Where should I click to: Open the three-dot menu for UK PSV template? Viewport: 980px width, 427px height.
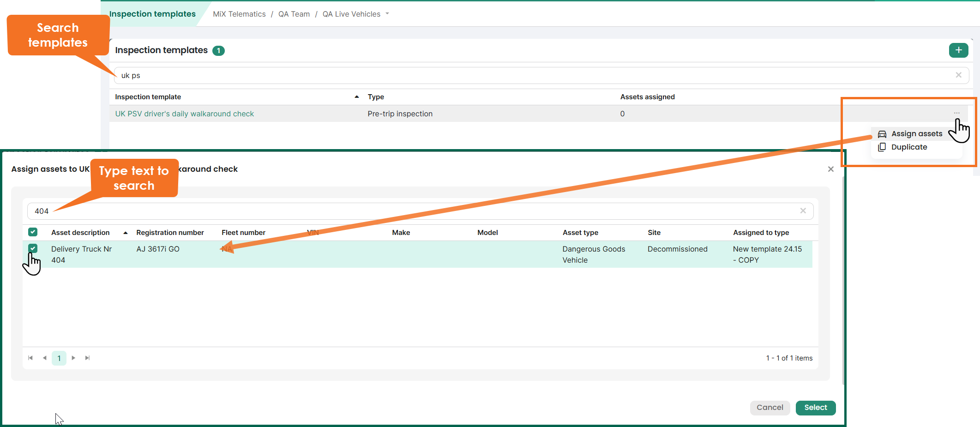[x=956, y=113]
